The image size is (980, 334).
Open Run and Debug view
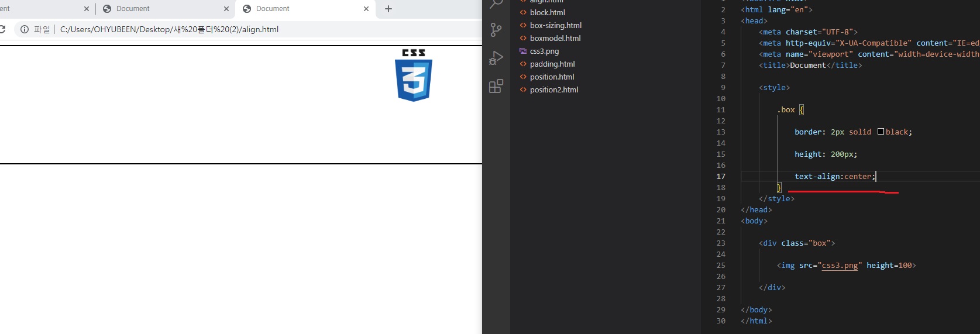[x=496, y=58]
